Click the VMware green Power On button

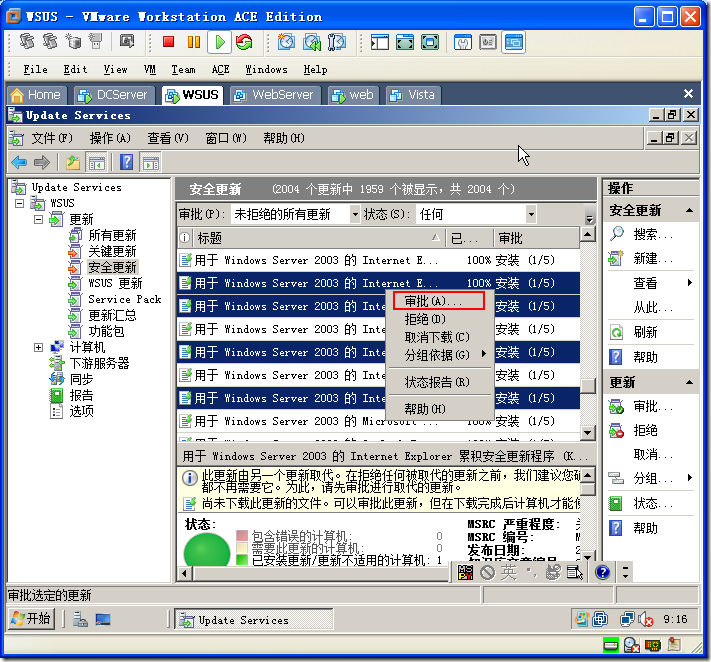tap(220, 42)
